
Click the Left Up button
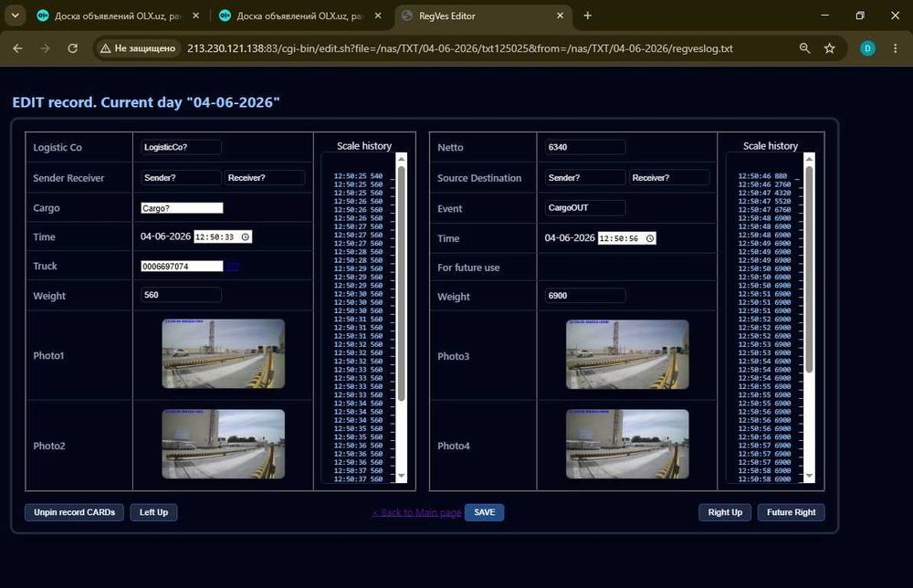click(153, 512)
